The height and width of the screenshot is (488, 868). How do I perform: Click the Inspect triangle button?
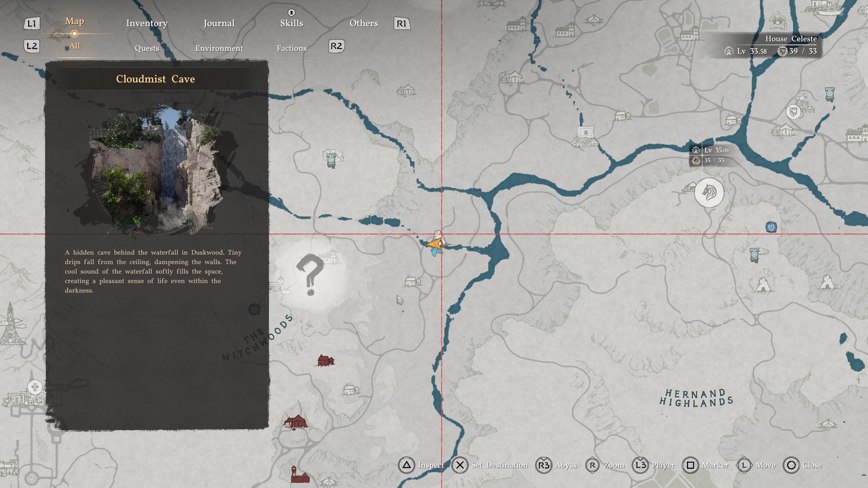pyautogui.click(x=406, y=465)
